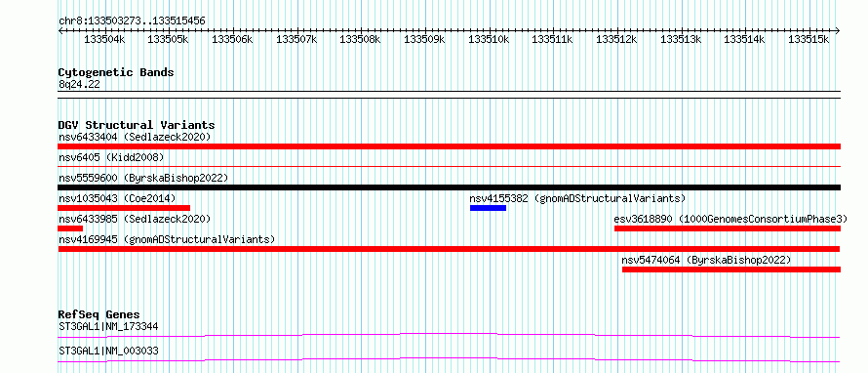Click the 133509k ruler tick label
The image size is (868, 373).
[424, 39]
